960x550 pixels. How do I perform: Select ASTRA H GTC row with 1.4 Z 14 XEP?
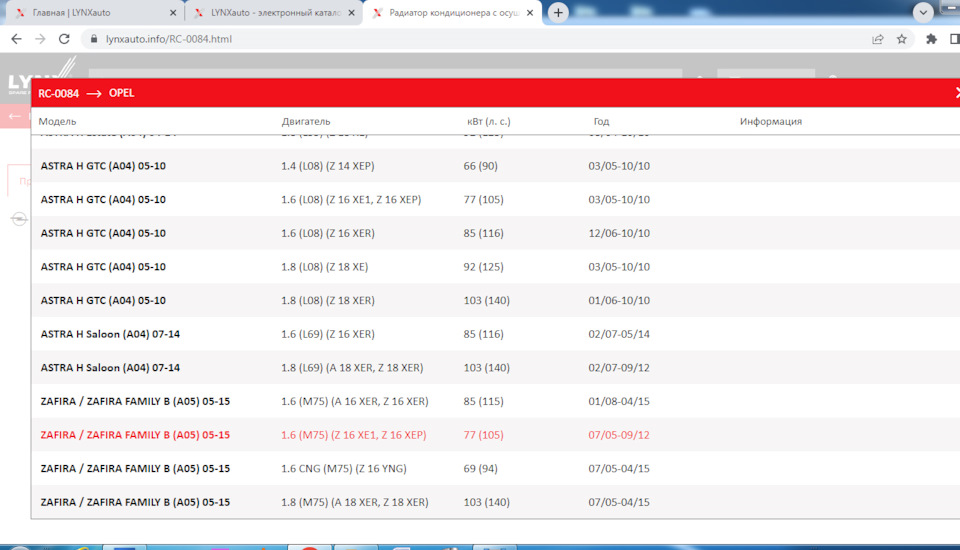[495, 165]
